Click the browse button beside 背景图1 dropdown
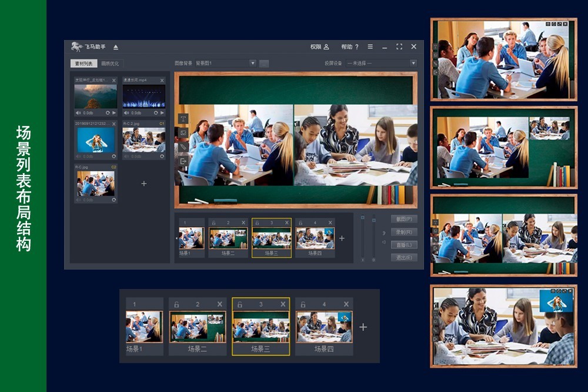Viewport: 588px width, 392px height. click(x=264, y=63)
